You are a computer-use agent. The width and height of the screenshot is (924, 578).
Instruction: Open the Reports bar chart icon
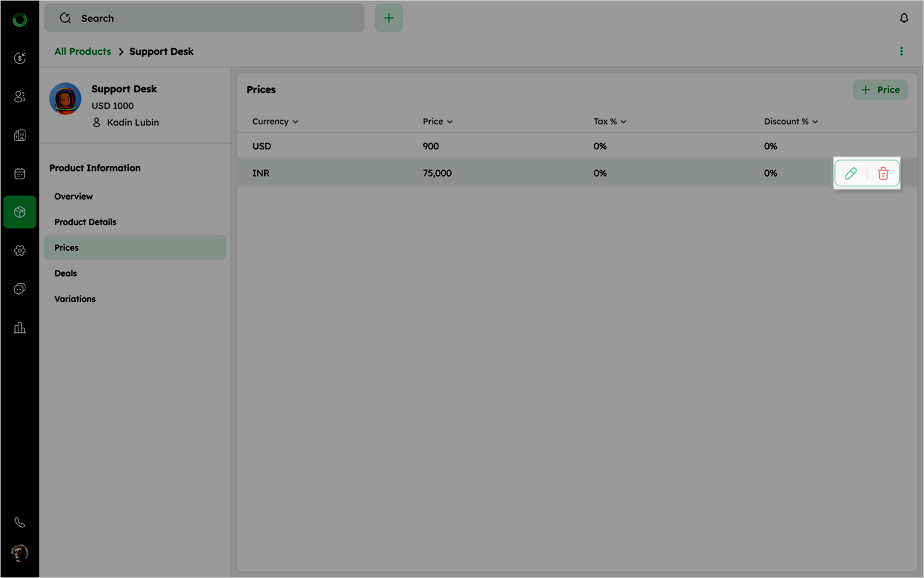20,328
